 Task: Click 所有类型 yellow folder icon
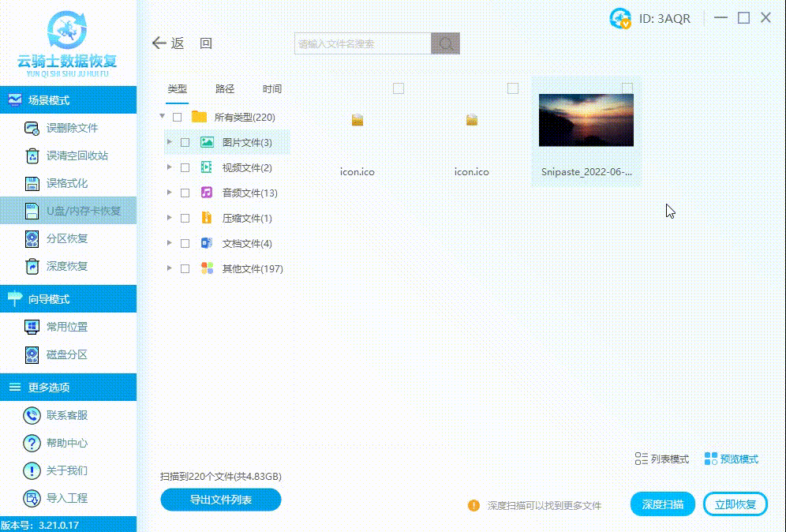199,117
